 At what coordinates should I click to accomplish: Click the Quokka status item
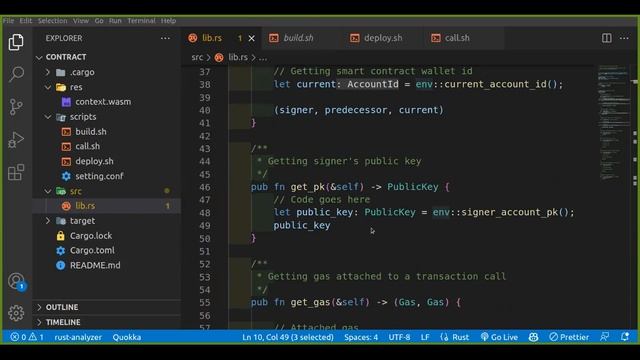coord(127,337)
